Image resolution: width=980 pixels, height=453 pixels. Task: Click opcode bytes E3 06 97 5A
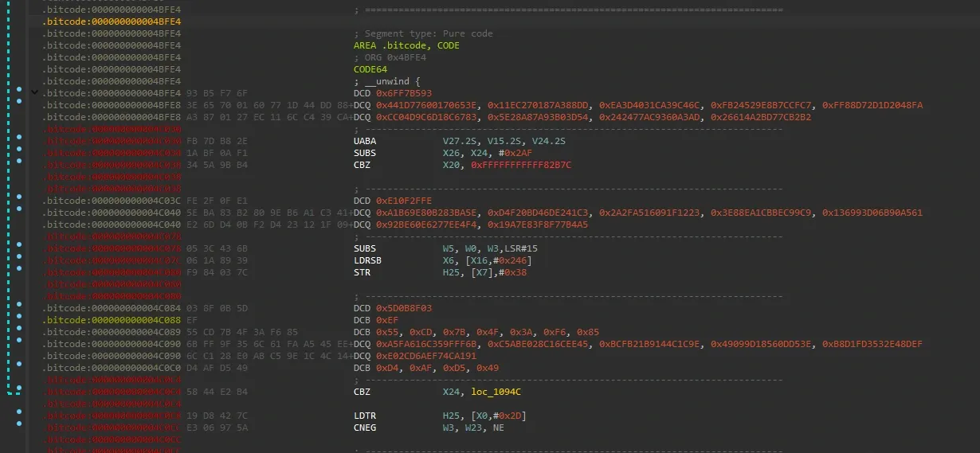coord(216,428)
